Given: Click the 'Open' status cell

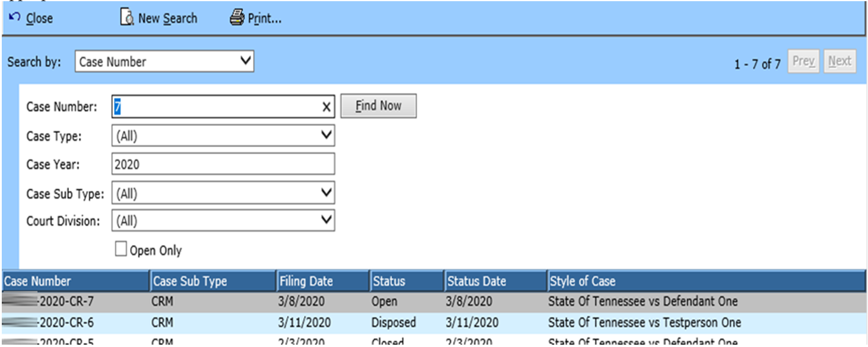Looking at the screenshot, I should coord(384,302).
